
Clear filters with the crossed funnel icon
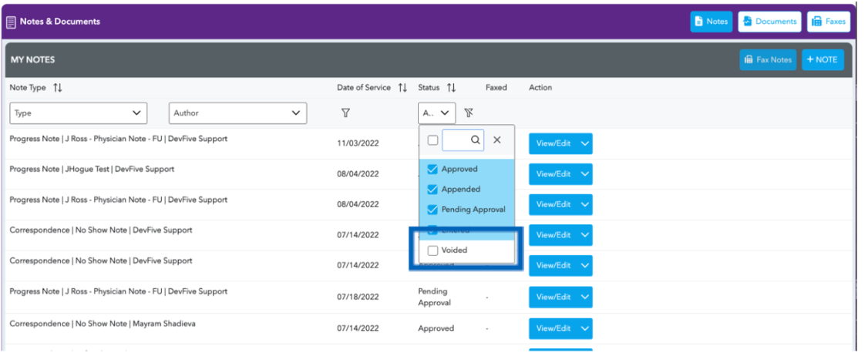469,113
